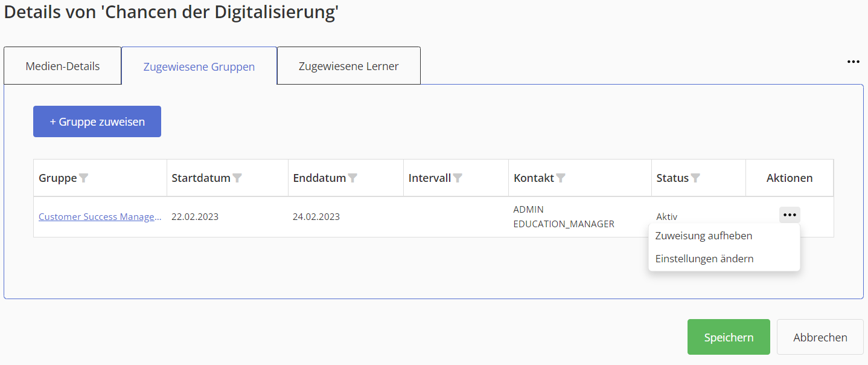Viewport: 868px width, 365px height.
Task: Click the + Gruppe zuweisen button
Action: point(97,121)
